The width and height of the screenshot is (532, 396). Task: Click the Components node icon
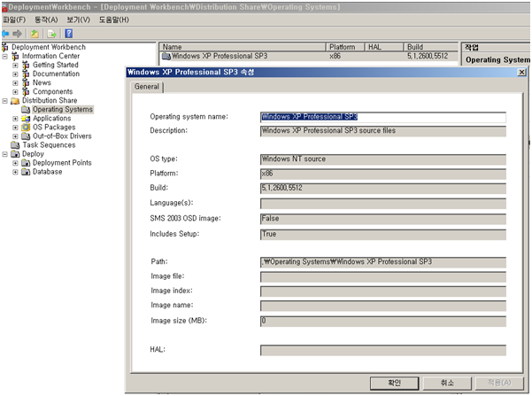click(x=26, y=92)
